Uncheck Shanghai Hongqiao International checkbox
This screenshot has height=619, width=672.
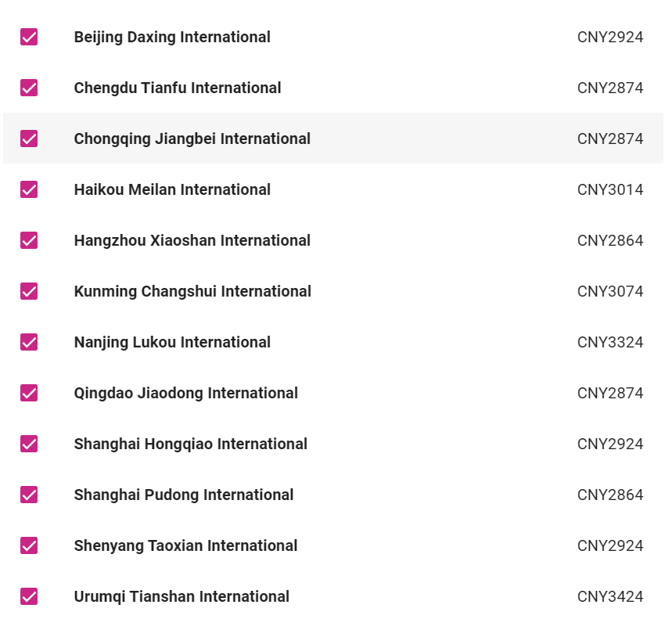point(29,444)
